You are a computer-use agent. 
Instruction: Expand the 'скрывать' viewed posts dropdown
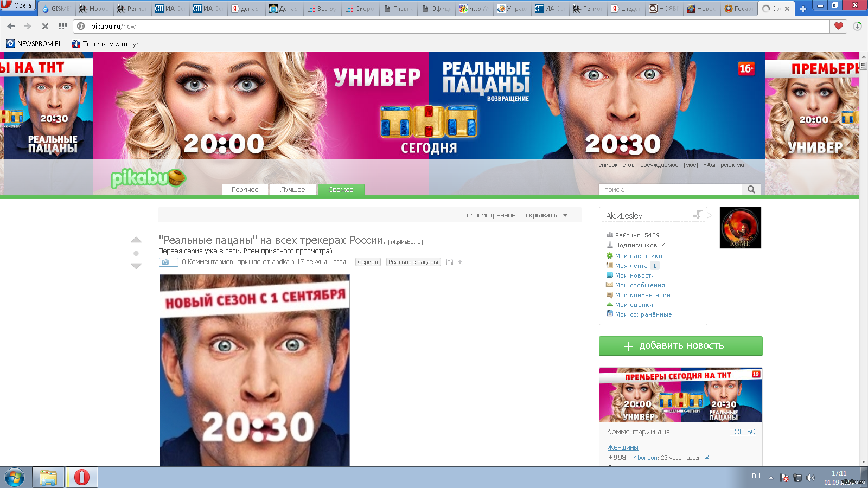(x=546, y=215)
